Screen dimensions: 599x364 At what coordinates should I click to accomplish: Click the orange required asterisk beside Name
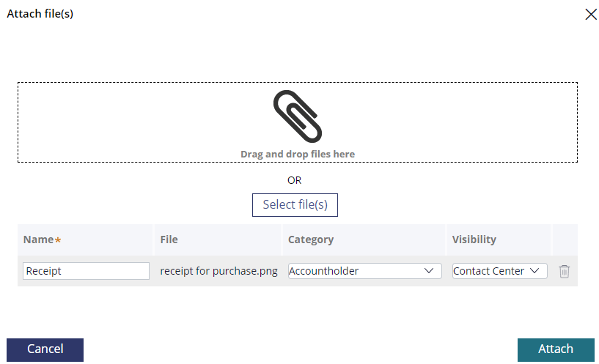point(58,240)
